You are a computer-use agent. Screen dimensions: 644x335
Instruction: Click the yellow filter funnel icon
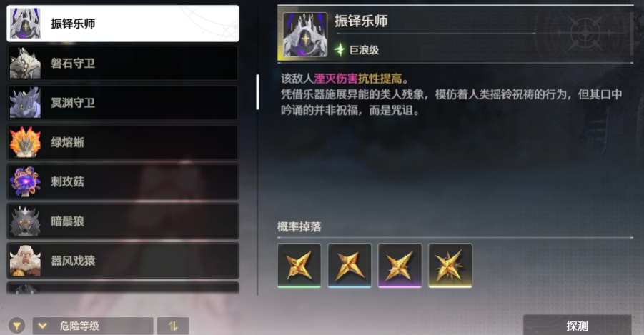point(17,326)
